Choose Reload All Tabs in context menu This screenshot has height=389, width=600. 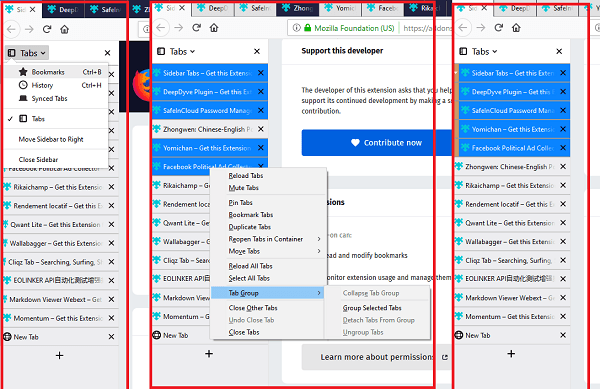pos(268,266)
